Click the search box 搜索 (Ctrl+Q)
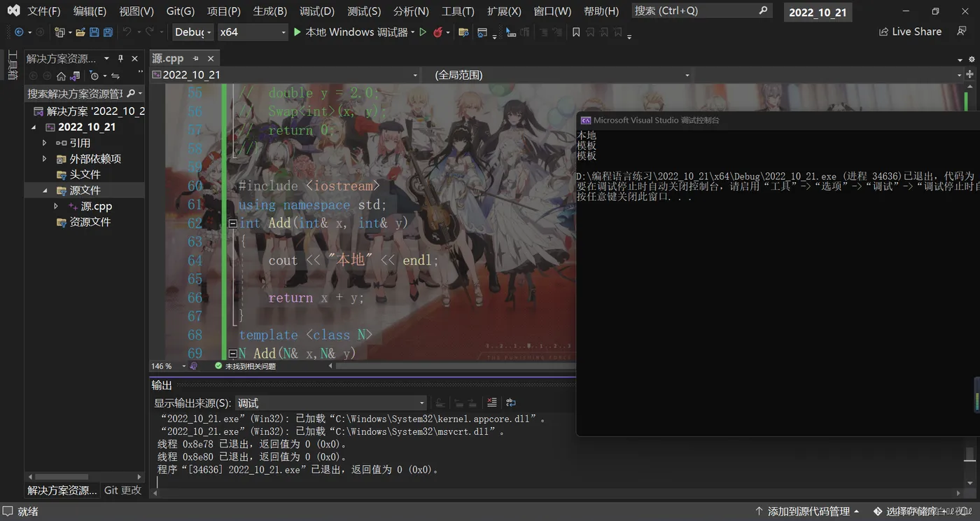 701,11
